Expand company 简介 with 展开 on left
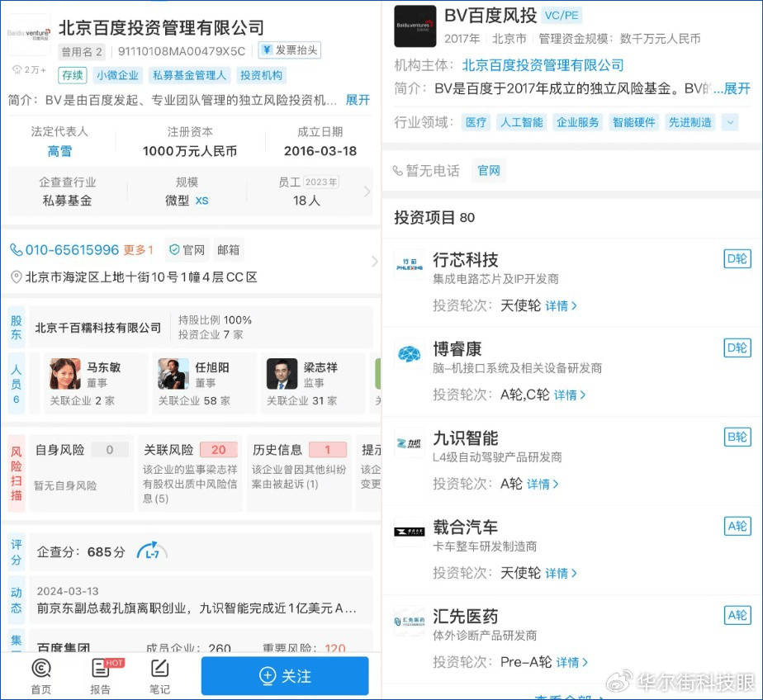The image size is (763, 700). tap(358, 100)
